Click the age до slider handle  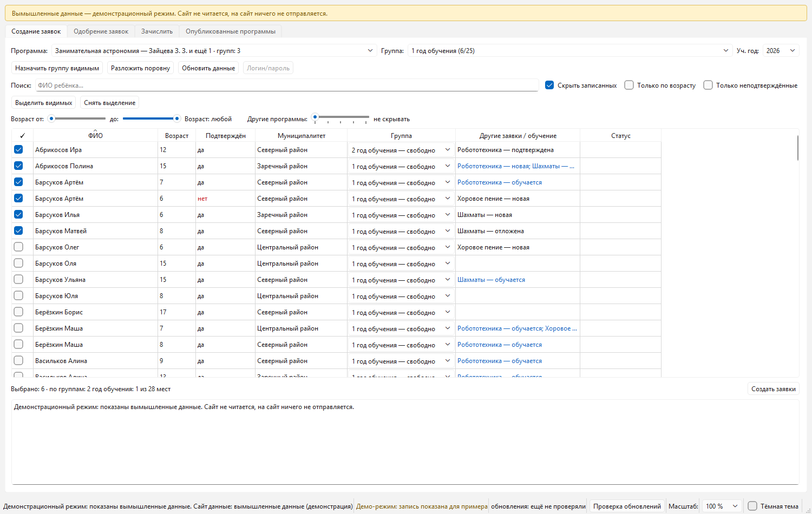(x=176, y=118)
